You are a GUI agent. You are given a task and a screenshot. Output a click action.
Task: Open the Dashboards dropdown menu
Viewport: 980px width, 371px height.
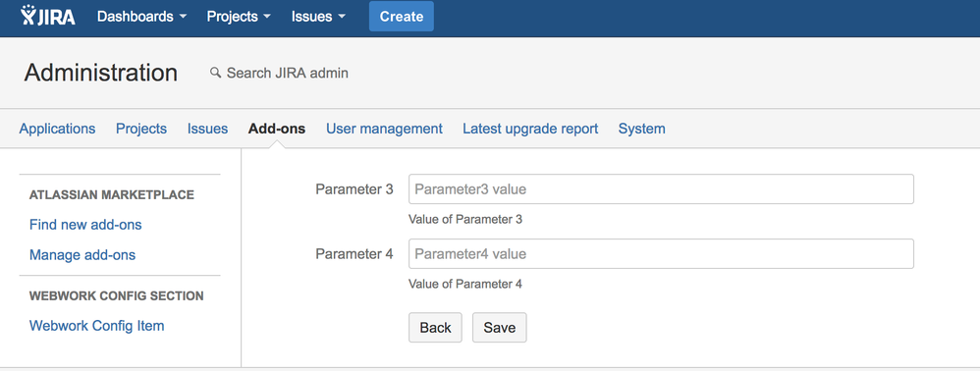tap(141, 17)
